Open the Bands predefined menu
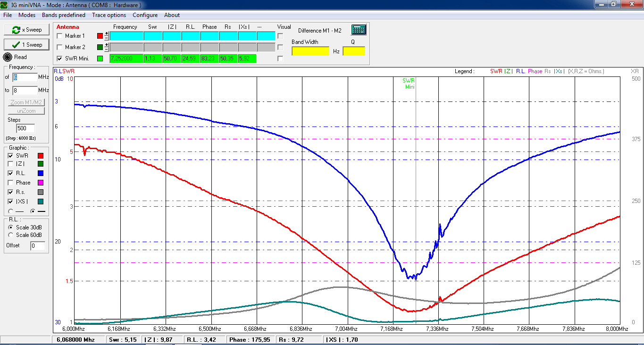 64,15
